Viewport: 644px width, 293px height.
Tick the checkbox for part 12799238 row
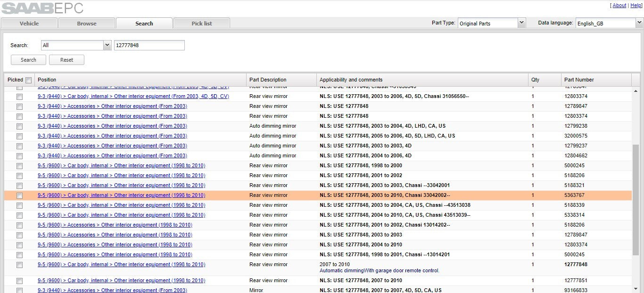click(x=19, y=126)
